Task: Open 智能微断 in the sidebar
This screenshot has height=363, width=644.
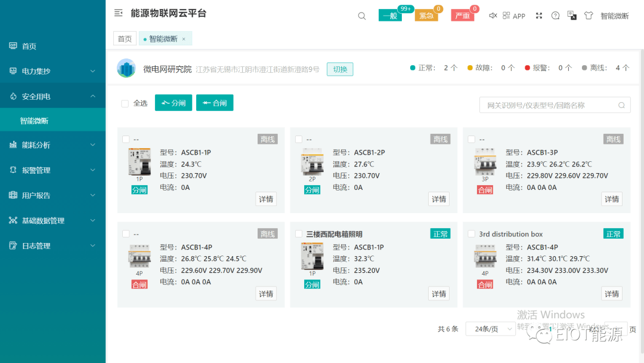Action: point(34,121)
